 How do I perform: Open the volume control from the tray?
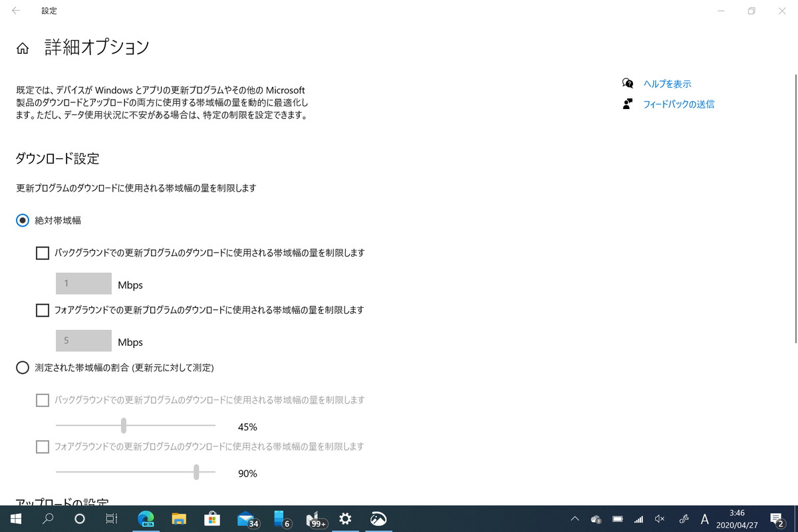(x=658, y=519)
